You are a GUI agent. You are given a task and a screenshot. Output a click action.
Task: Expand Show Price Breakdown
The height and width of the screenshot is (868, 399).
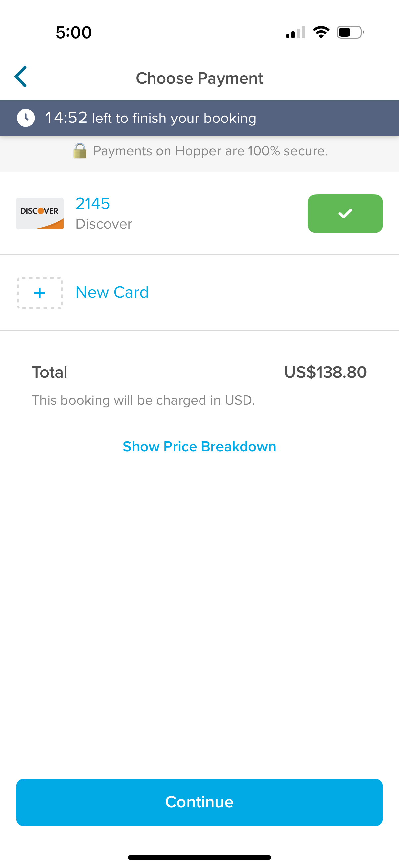[x=199, y=447]
